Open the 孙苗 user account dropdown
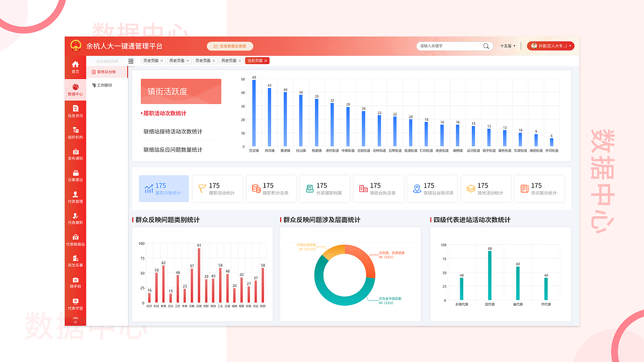This screenshot has height=362, width=644. coord(550,46)
